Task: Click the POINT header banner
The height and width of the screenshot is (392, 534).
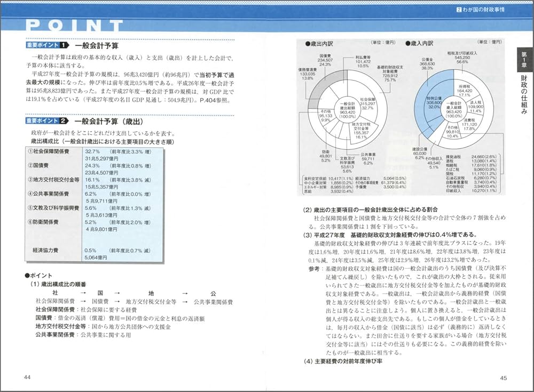Action: [x=72, y=24]
